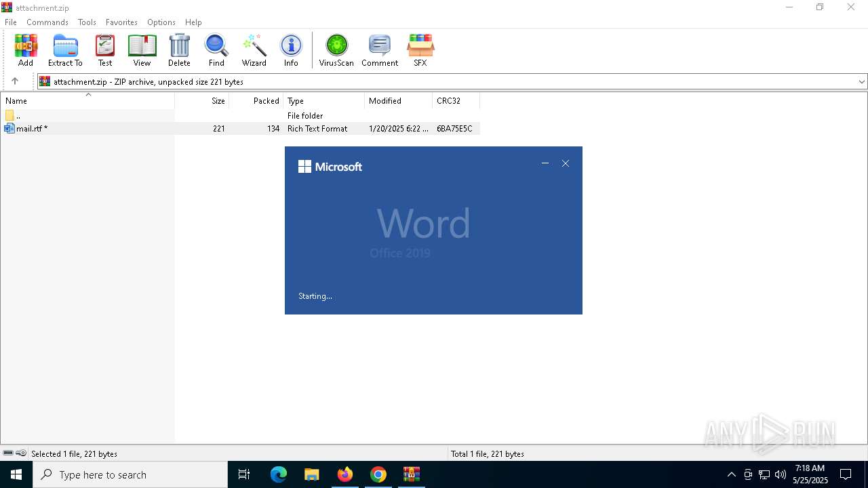Open the Options menu
868x488 pixels.
(161, 22)
